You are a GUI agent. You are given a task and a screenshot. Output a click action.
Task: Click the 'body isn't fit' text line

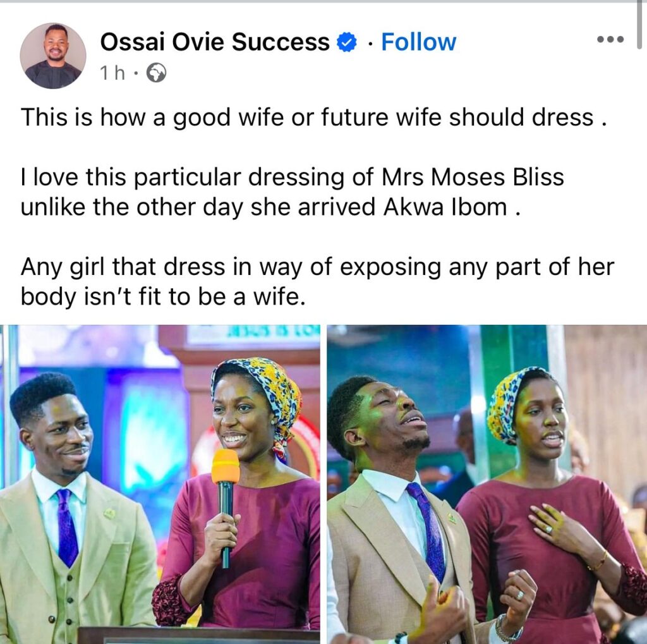[163, 296]
